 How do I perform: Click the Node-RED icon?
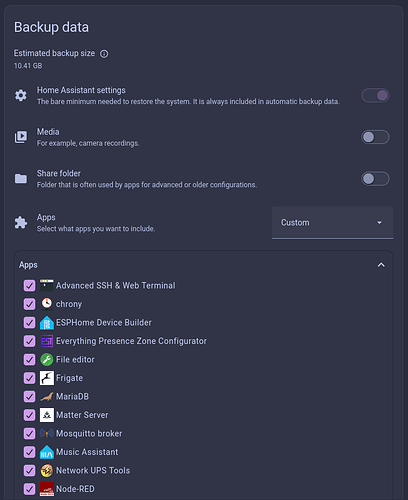(47, 489)
